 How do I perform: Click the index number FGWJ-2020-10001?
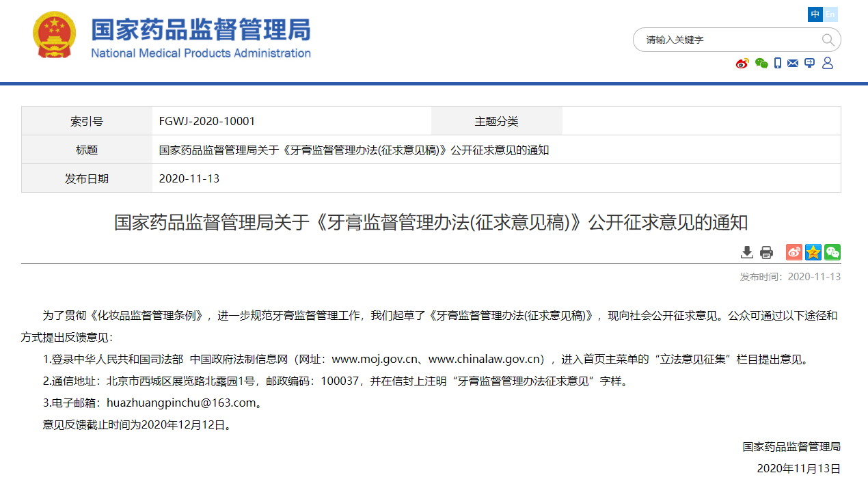pos(206,121)
